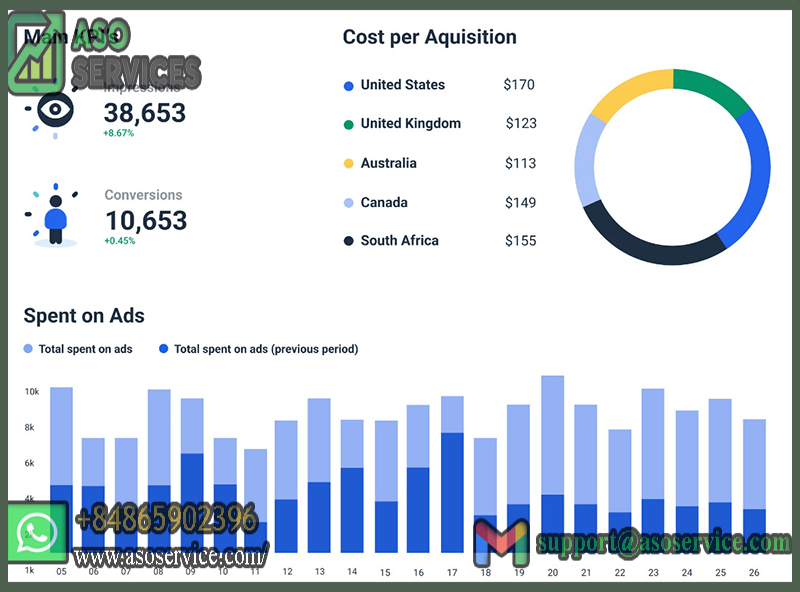Click the Conversions label

pyautogui.click(x=143, y=195)
